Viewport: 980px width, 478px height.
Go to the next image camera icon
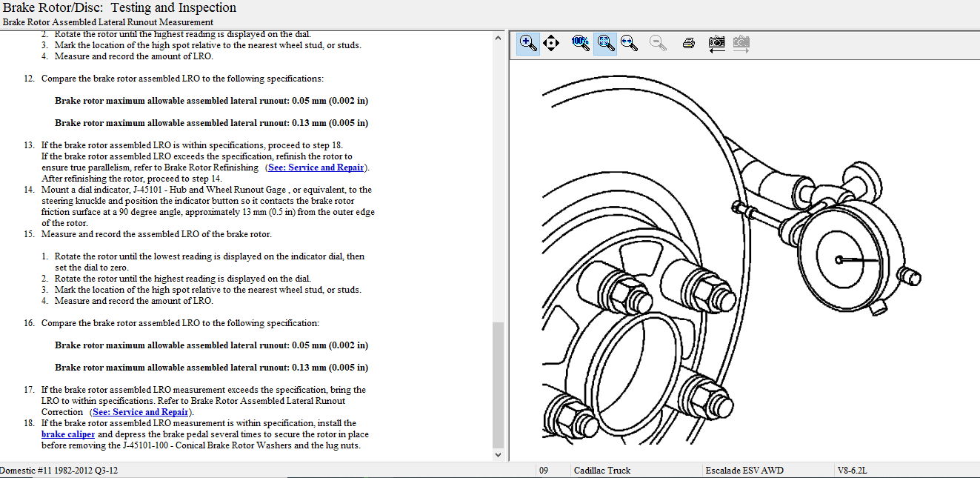[x=741, y=43]
